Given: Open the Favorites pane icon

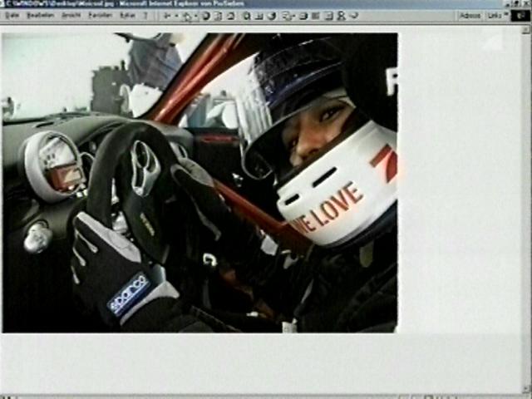Looking at the screenshot, I should tap(259, 15).
